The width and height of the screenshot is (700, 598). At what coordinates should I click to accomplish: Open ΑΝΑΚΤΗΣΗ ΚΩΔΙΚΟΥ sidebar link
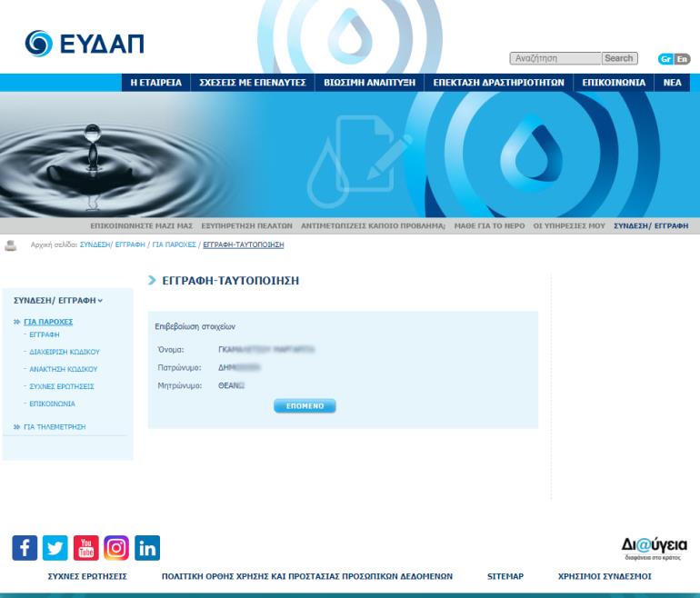point(63,369)
